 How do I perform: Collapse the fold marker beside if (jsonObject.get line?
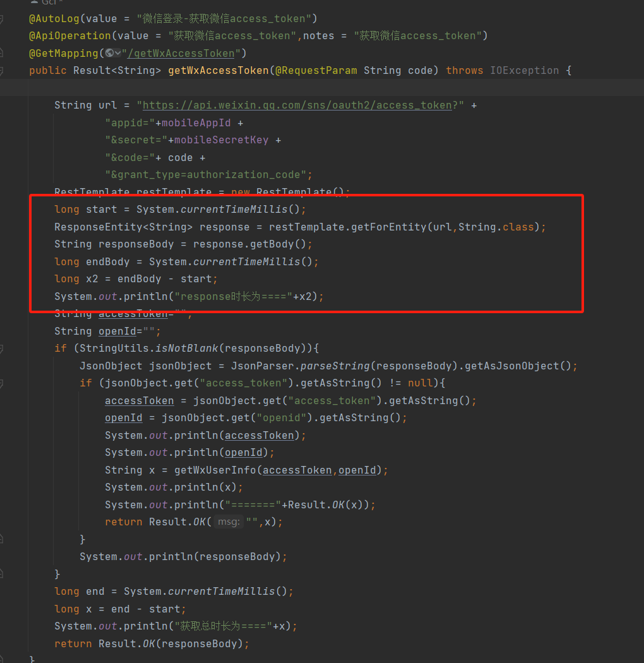(2, 383)
